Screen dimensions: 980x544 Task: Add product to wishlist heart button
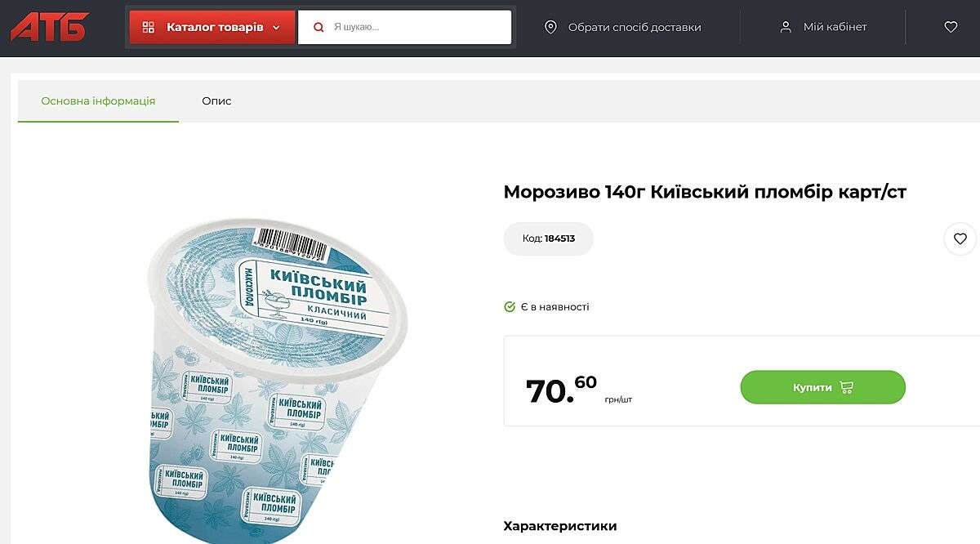pyautogui.click(x=960, y=239)
